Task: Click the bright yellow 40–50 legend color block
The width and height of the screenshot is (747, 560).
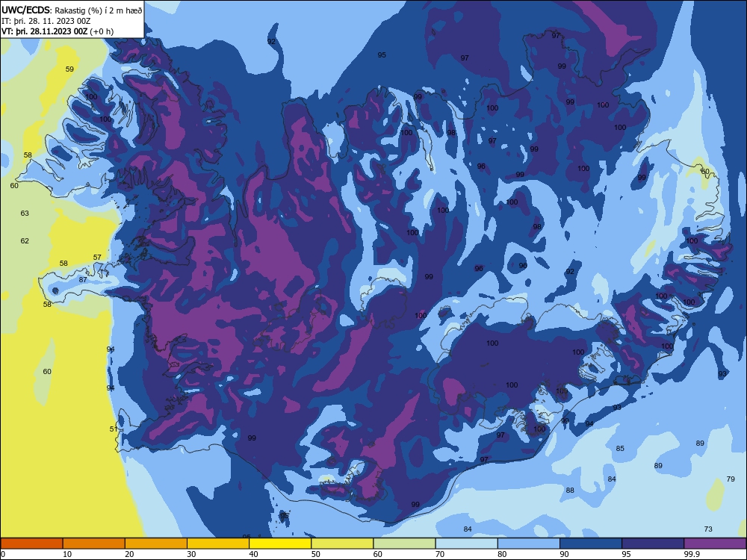Action: [280, 544]
